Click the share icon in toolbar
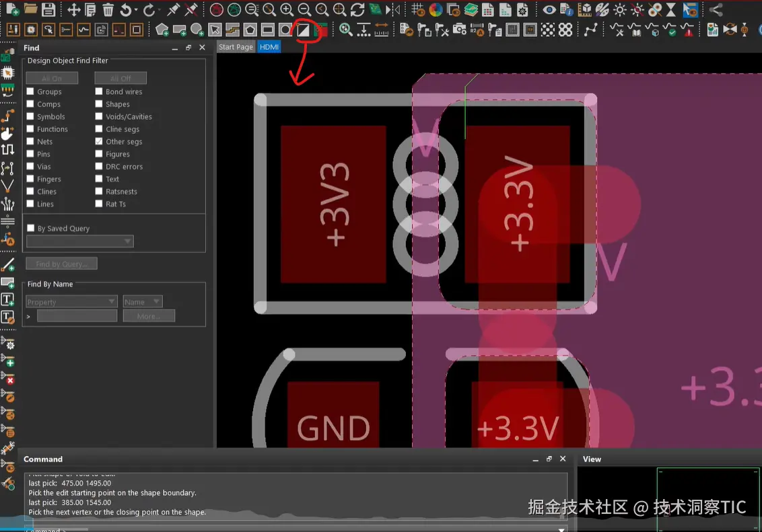The width and height of the screenshot is (762, 532). point(716,9)
